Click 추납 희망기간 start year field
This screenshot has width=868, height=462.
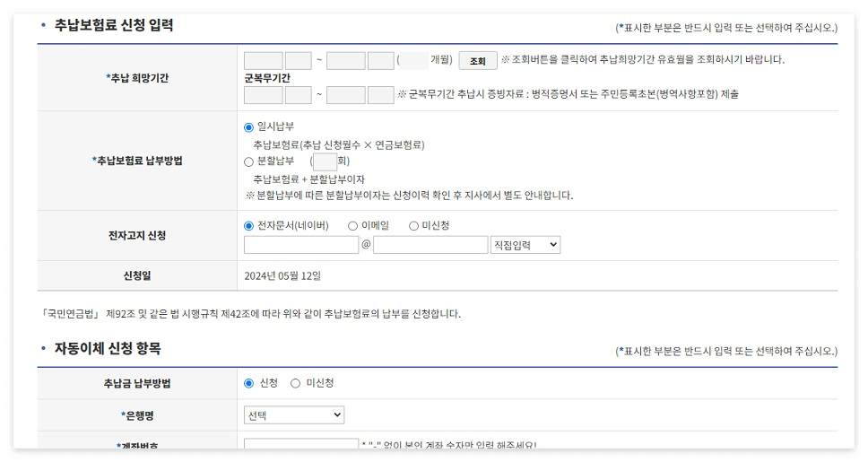point(264,60)
